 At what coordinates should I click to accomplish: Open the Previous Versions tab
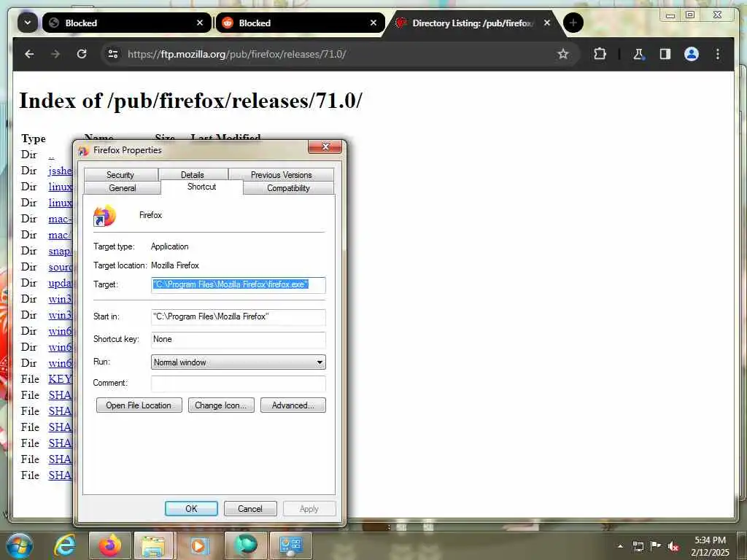[x=281, y=175]
